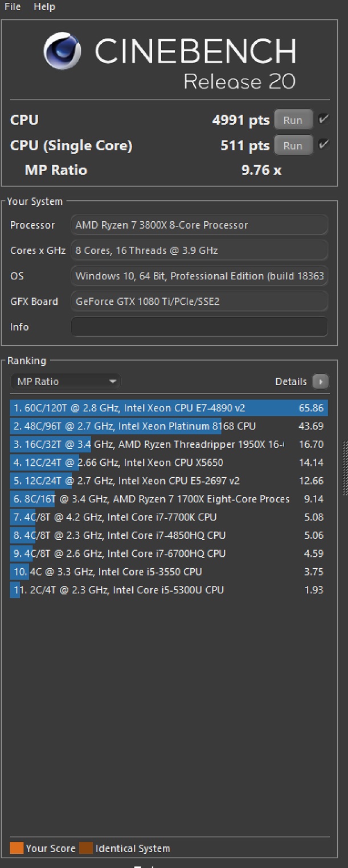This screenshot has width=348, height=868.
Task: Select the Intel Core i7-4850HQ row
Action: [169, 535]
